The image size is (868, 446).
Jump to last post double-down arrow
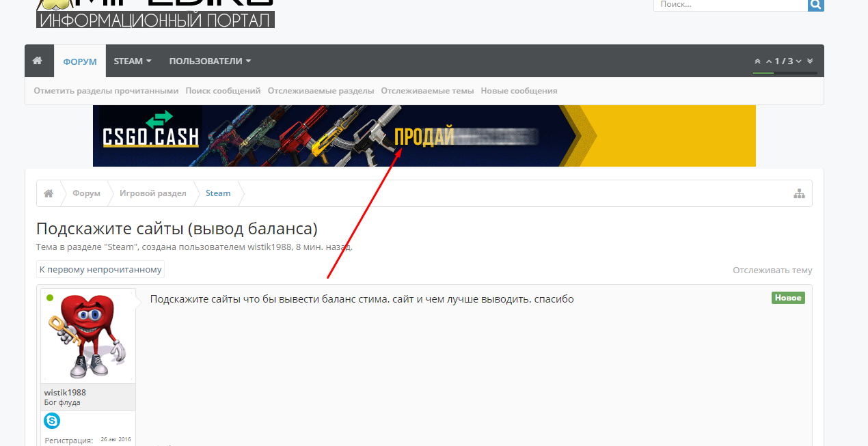pyautogui.click(x=811, y=61)
